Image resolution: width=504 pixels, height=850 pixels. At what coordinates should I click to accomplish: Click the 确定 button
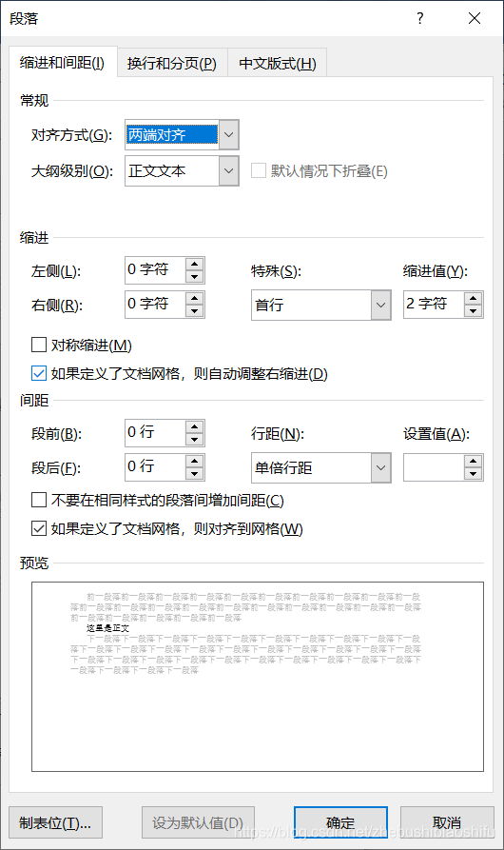pyautogui.click(x=340, y=823)
